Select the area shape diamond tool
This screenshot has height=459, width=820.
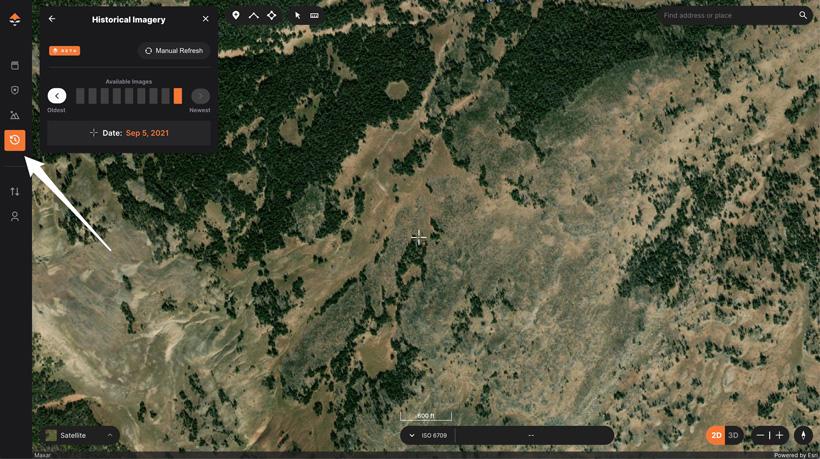(x=271, y=15)
